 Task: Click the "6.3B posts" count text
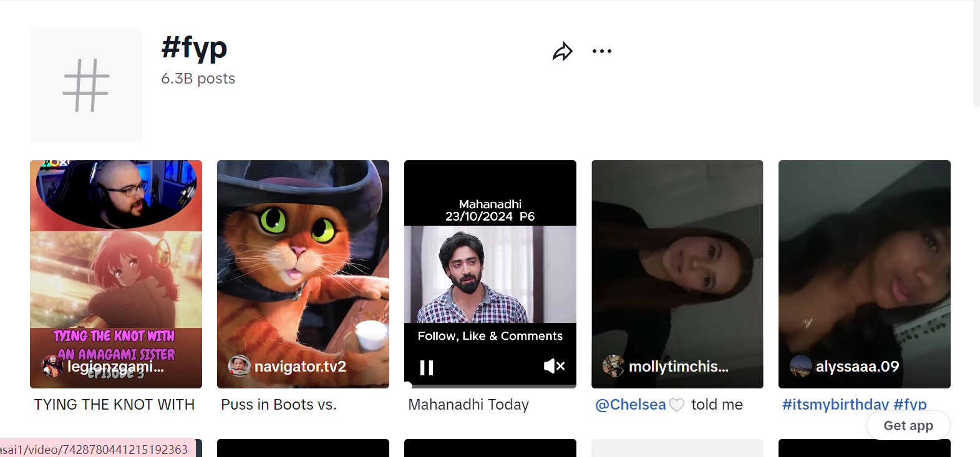pos(198,79)
